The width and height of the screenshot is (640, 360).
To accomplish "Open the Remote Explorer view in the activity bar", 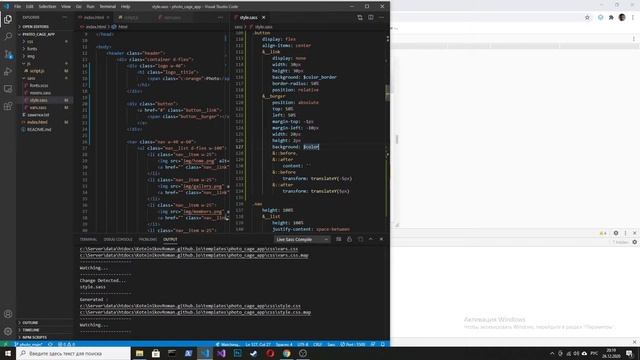I will (8, 89).
